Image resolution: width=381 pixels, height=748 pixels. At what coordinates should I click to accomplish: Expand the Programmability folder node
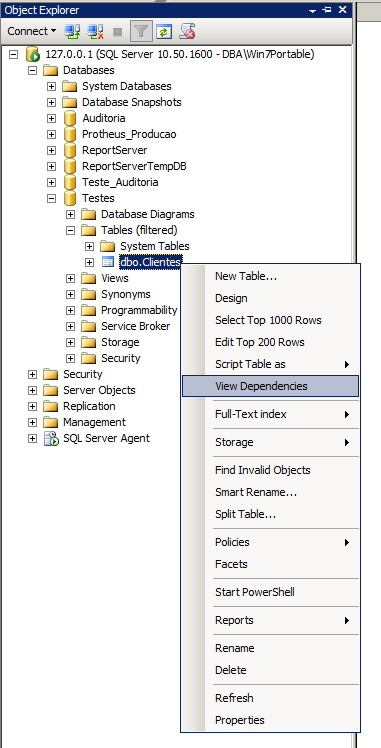(x=71, y=310)
